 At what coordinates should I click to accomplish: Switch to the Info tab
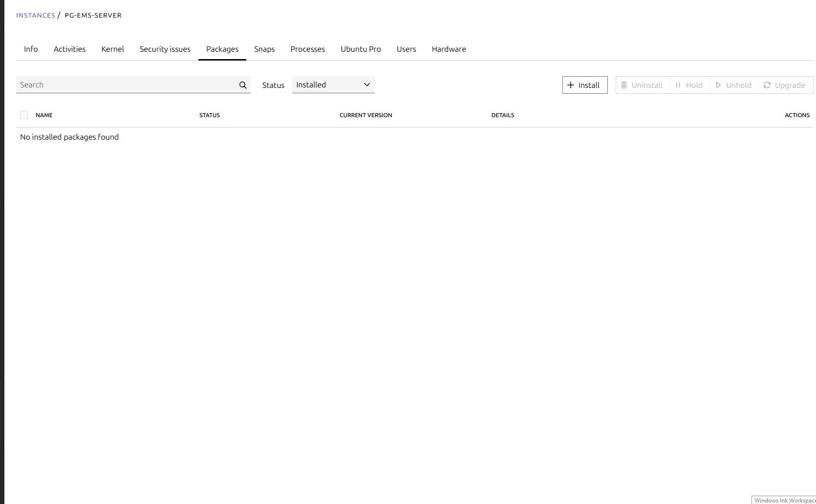click(31, 49)
